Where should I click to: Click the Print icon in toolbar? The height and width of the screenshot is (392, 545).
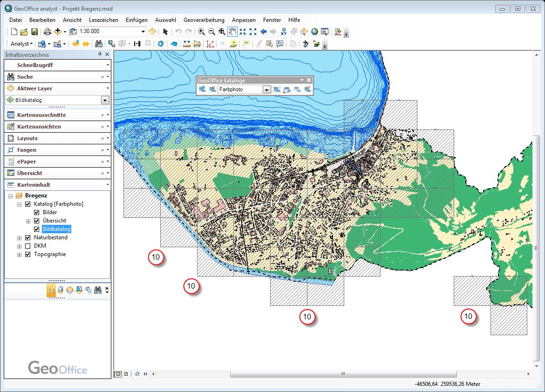coord(47,32)
